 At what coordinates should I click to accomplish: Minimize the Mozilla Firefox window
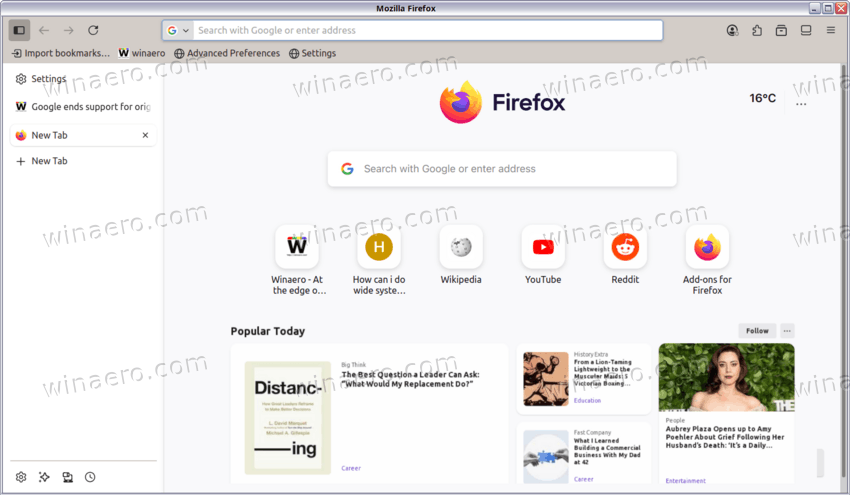click(x=815, y=8)
